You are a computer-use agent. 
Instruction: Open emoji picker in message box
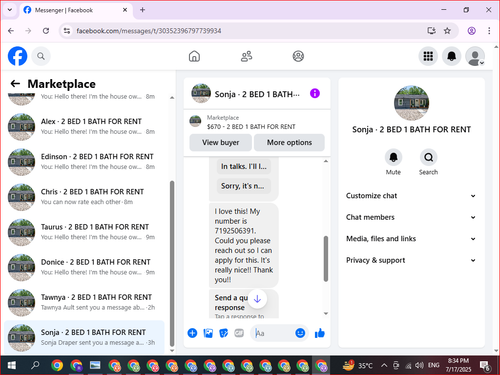[300, 333]
